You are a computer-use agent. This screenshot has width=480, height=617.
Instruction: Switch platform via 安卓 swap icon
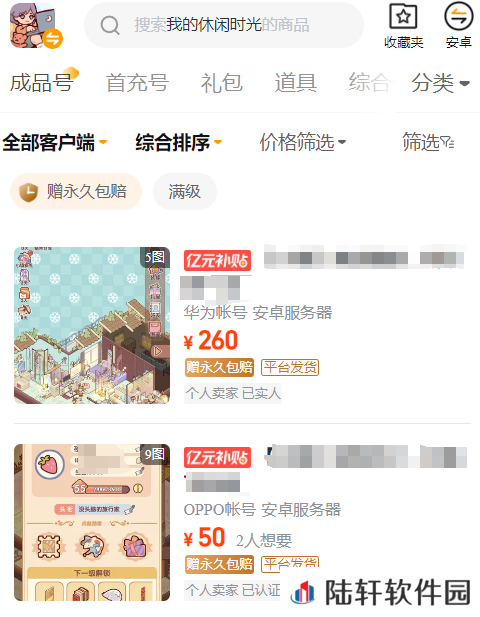point(458,16)
